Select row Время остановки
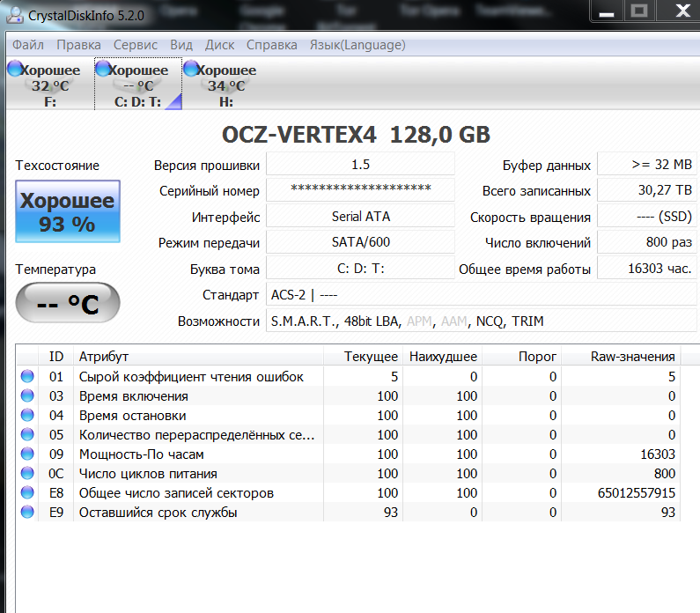Screen dimensions: 700x613 tap(348, 415)
